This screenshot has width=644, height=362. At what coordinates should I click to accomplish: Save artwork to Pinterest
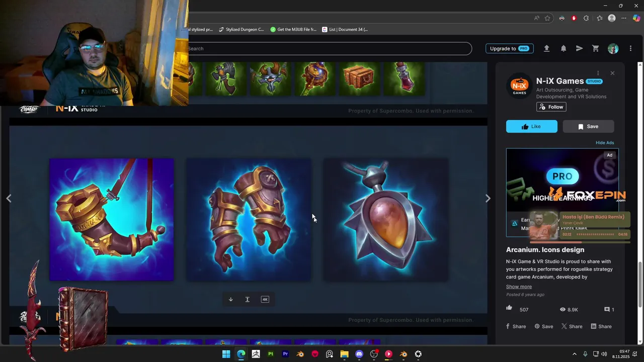544,326
